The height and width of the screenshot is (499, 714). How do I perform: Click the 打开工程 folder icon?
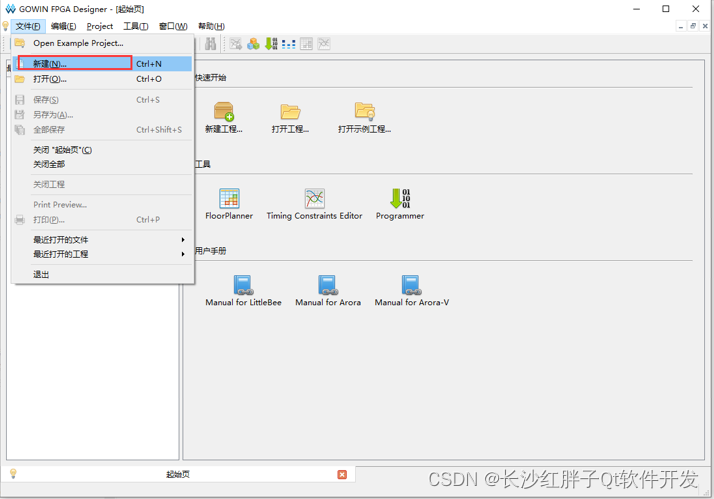click(290, 111)
